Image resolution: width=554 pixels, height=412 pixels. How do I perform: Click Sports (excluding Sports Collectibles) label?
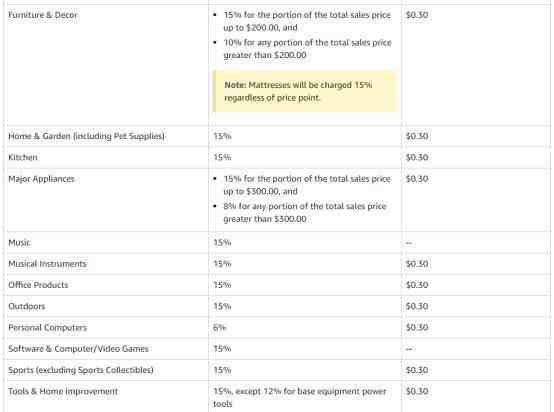coord(81,370)
